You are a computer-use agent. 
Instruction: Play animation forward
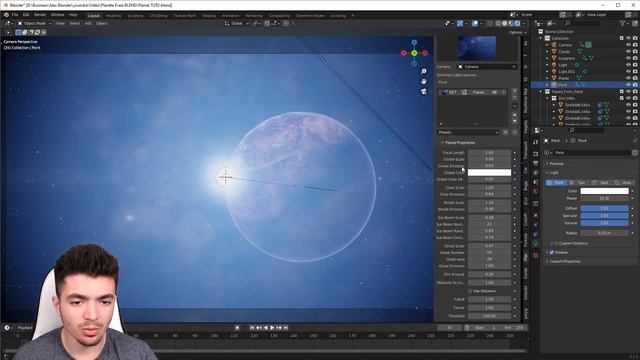(272, 327)
